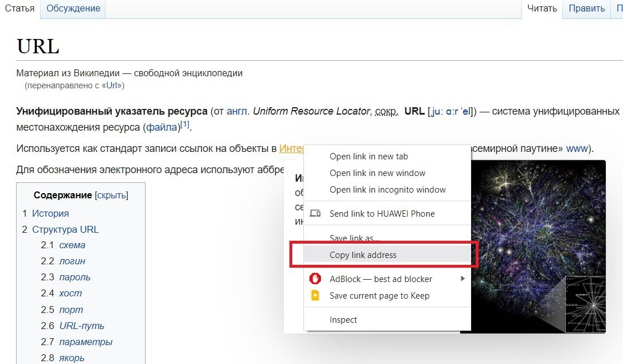The width and height of the screenshot is (623, 364).
Task: Jump to section 2.5 порт
Action: click(x=71, y=310)
